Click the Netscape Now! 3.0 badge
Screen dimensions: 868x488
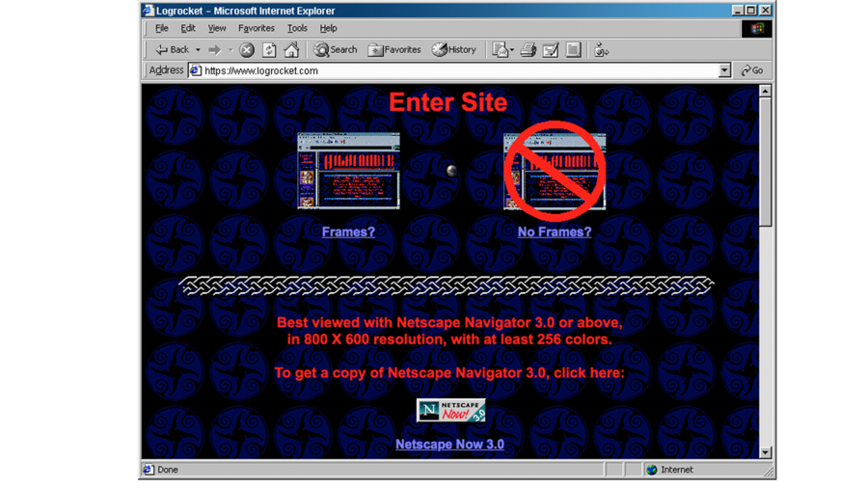(450, 410)
